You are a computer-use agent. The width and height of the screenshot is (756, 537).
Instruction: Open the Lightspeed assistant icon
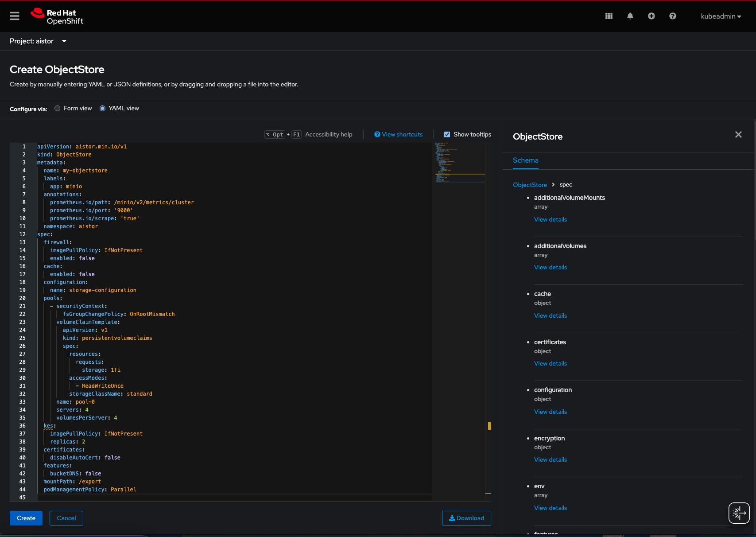click(739, 513)
